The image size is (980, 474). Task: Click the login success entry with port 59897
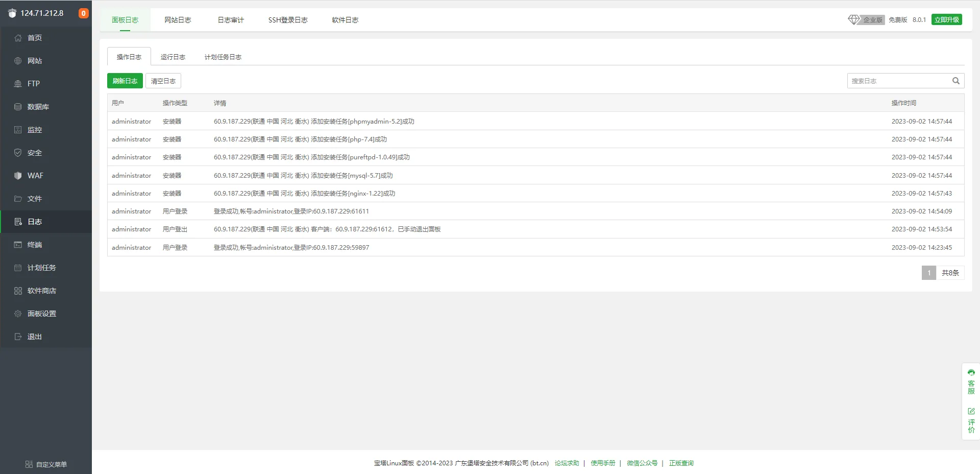coord(291,248)
